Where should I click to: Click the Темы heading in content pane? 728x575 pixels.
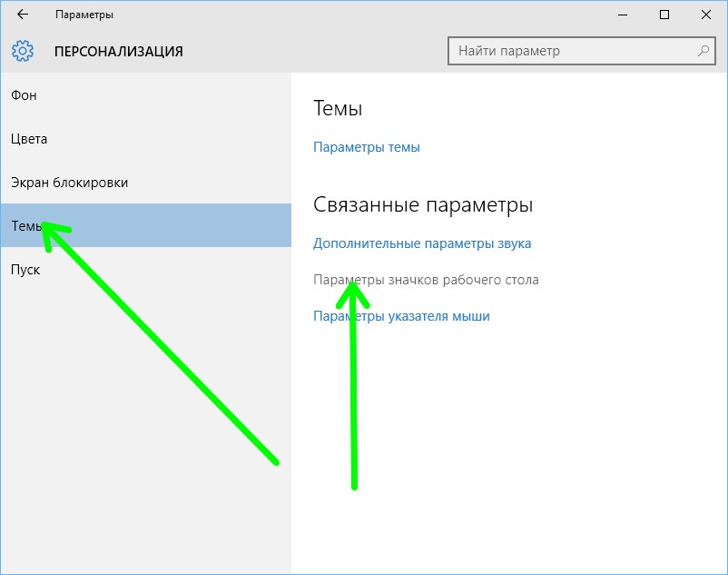click(x=338, y=109)
